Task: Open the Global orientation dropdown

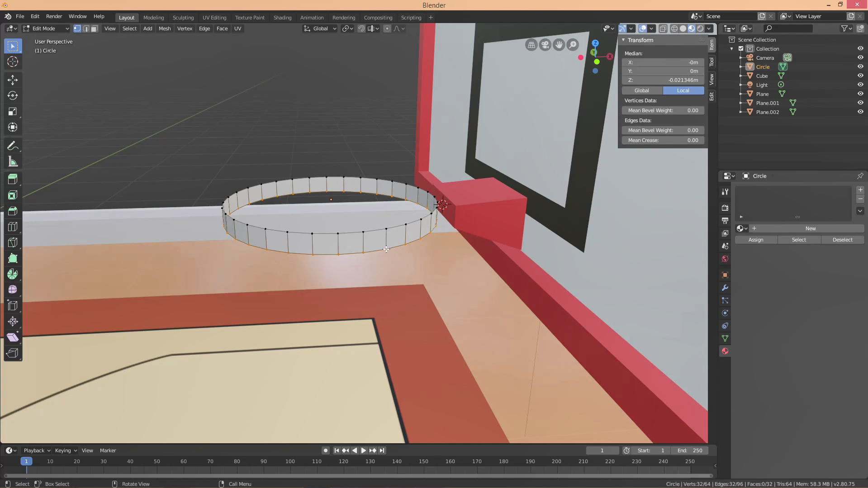Action: [x=320, y=28]
